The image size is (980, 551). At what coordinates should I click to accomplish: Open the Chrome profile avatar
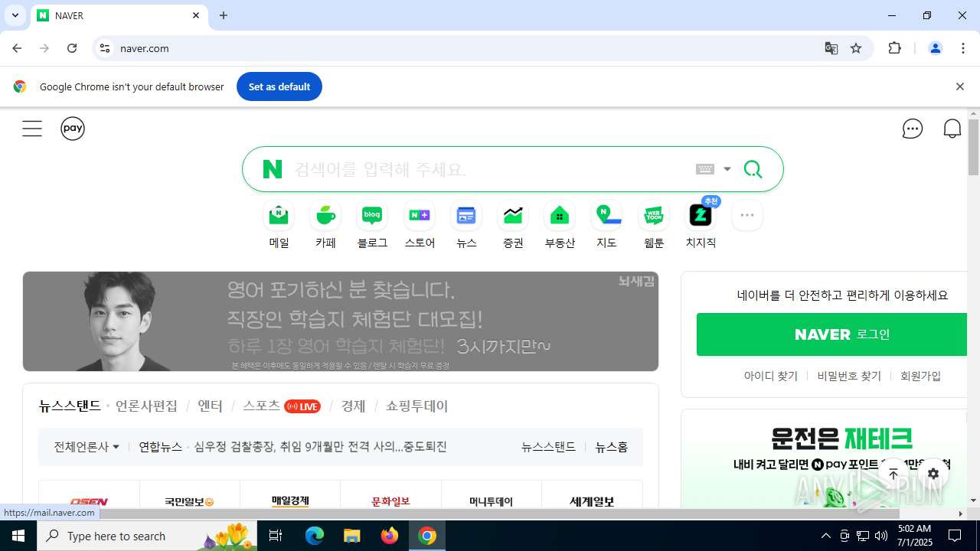[x=935, y=48]
